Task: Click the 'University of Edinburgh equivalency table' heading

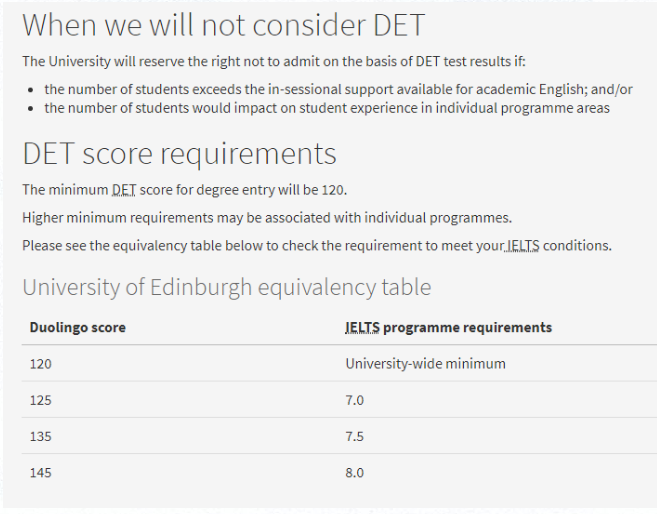Action: (227, 287)
